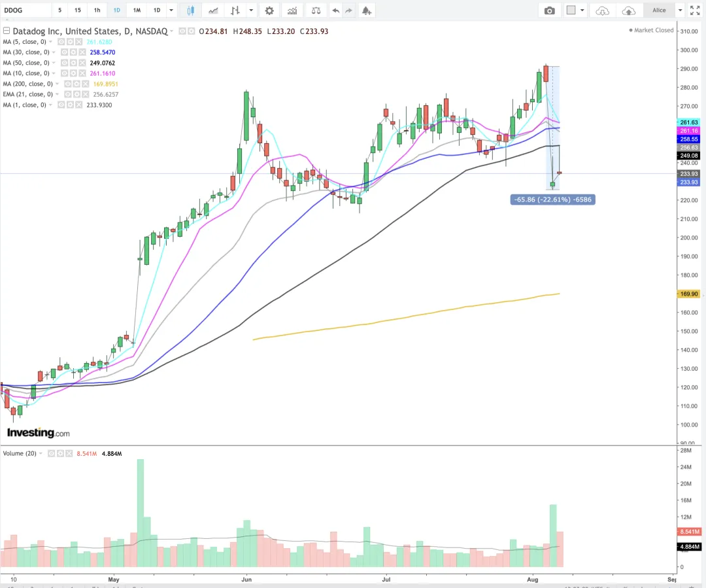Click the save chart cloud-upload icon
The image size is (706, 588).
pos(629,10)
